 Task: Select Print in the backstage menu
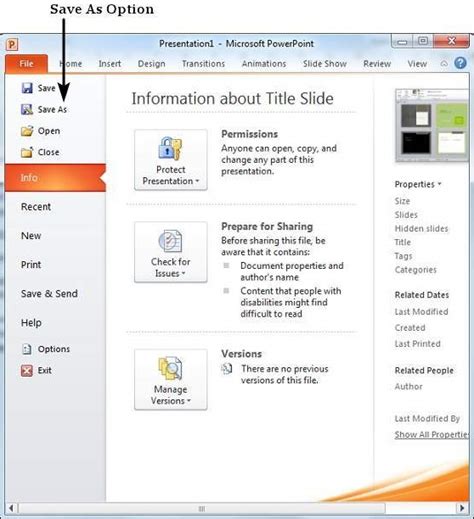(x=31, y=265)
